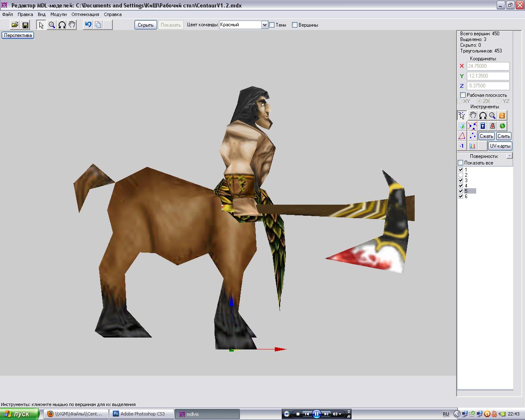
Task: Enable the Показать все checkbox
Action: (461, 163)
